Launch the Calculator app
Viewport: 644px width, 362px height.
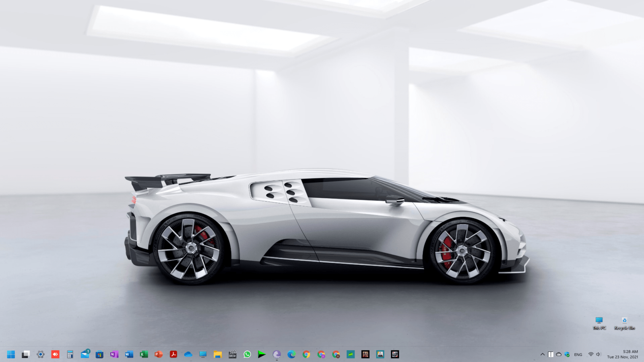70,354
